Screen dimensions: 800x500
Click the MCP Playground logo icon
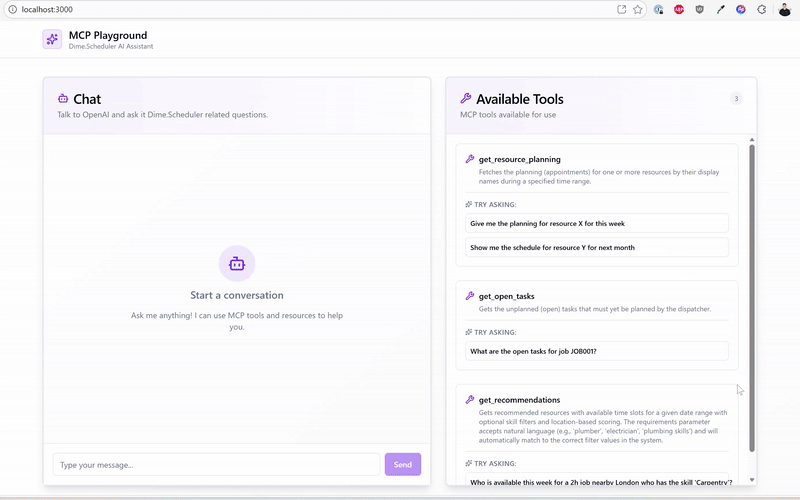coord(52,39)
